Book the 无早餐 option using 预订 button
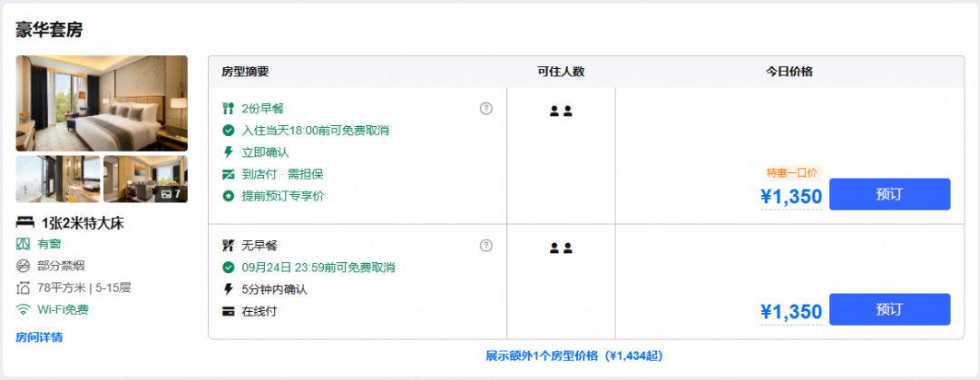The height and width of the screenshot is (380, 980). 889,309
